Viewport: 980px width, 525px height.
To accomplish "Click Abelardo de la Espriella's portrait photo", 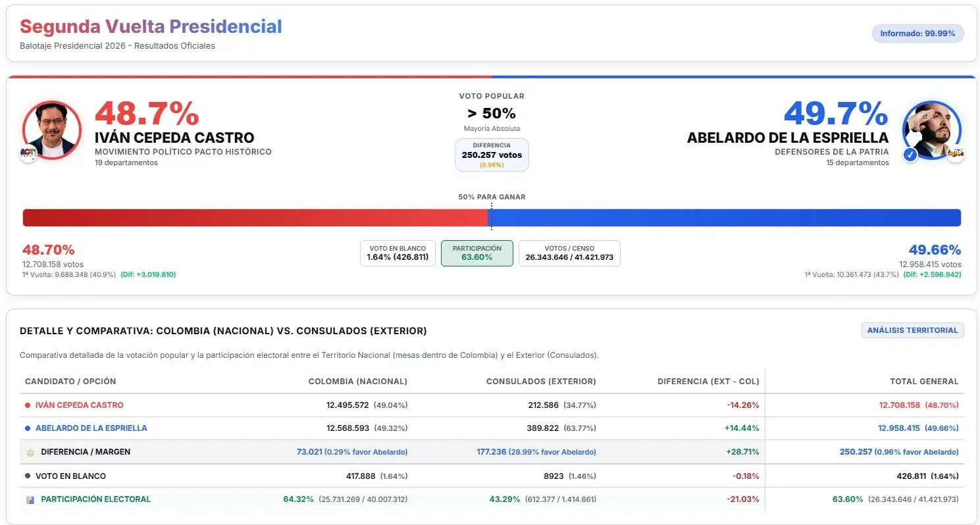I will tap(931, 130).
